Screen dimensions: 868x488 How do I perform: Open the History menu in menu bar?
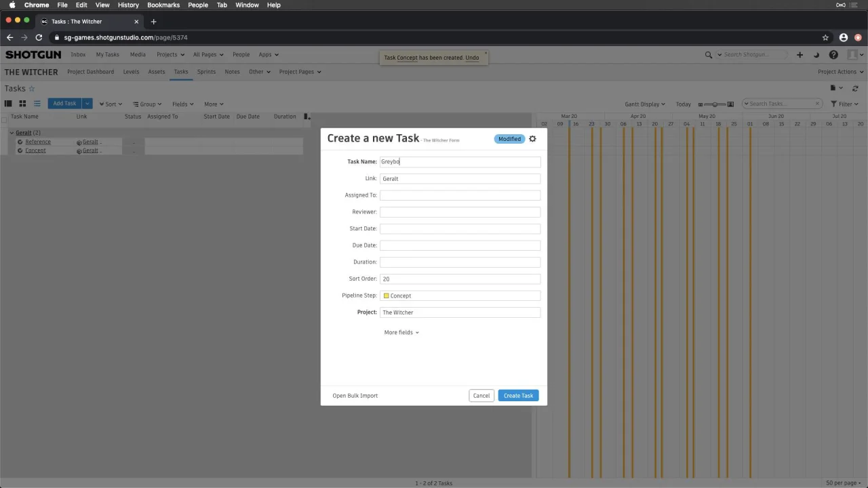pyautogui.click(x=128, y=5)
